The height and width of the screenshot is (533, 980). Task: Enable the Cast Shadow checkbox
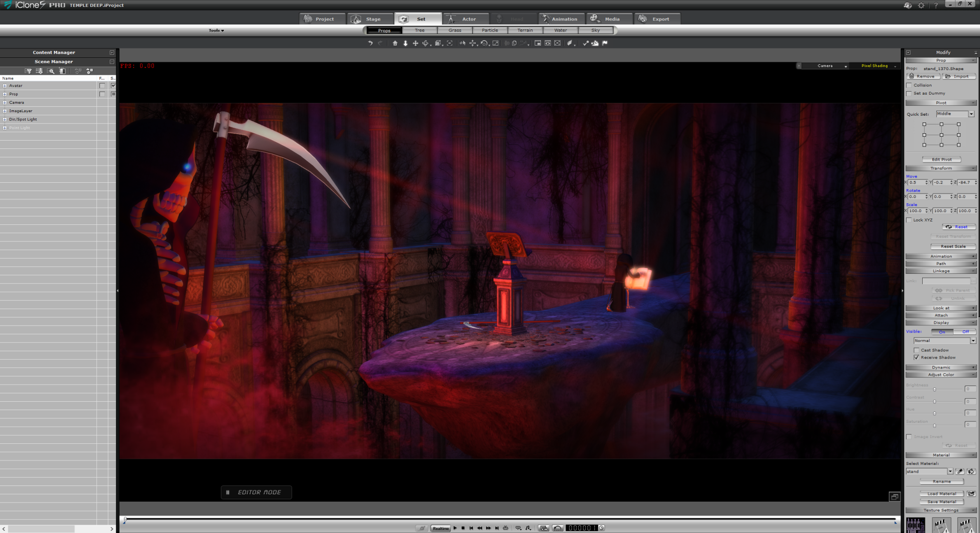point(916,350)
